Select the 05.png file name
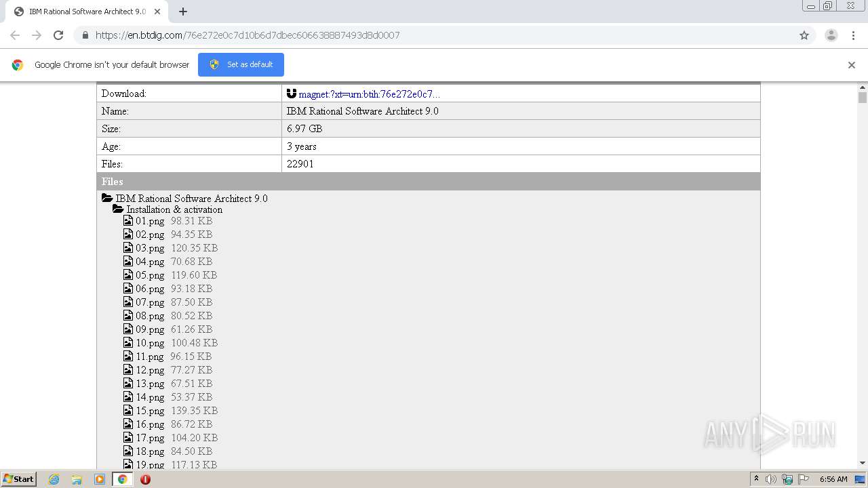The width and height of the screenshot is (868, 488). point(150,275)
